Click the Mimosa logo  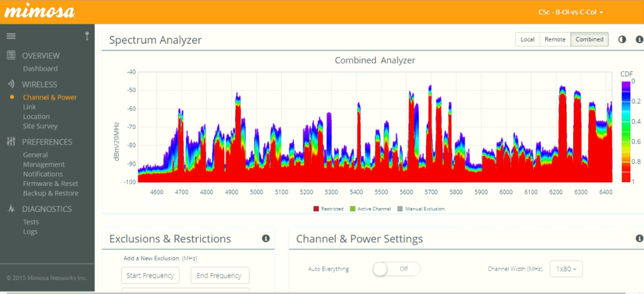41,11
